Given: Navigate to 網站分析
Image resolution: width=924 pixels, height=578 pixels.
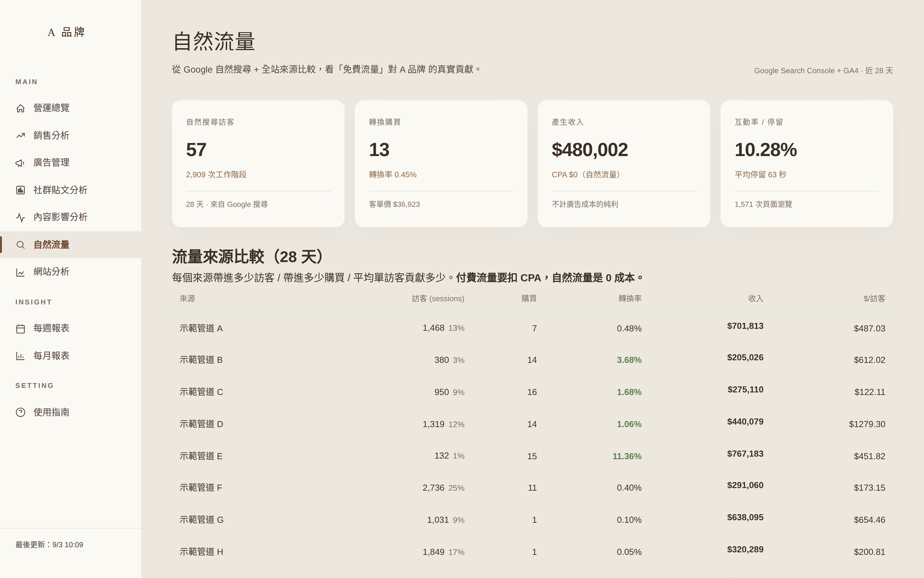Looking at the screenshot, I should pos(70,272).
